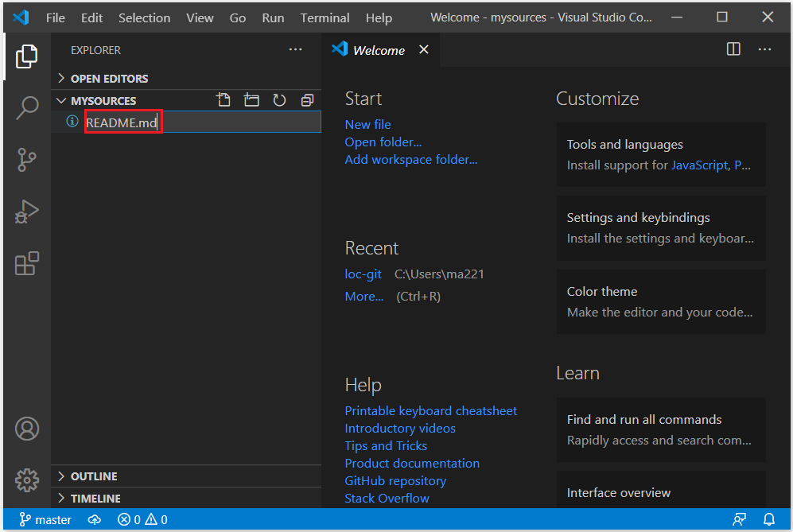Maximize the Visual Studio Code window
This screenshot has height=532, width=793.
click(x=722, y=17)
